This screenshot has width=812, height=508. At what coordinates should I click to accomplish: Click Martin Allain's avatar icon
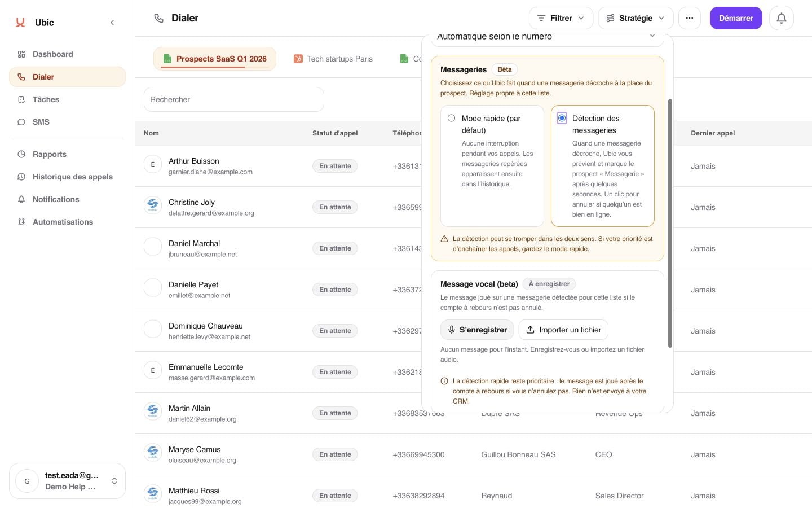[x=153, y=411]
